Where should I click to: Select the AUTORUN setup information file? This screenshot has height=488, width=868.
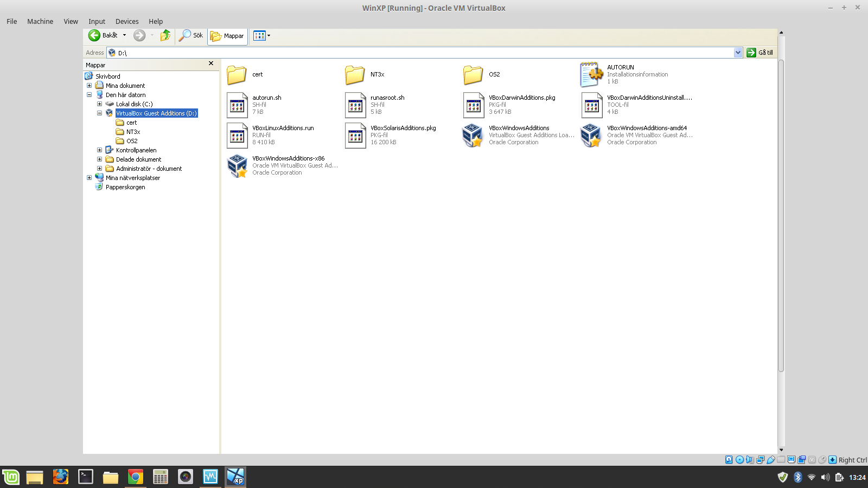coord(591,75)
